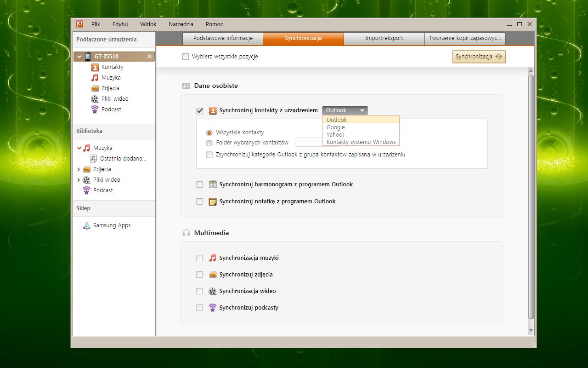Click the Dane osobiste section card icon

pos(186,86)
